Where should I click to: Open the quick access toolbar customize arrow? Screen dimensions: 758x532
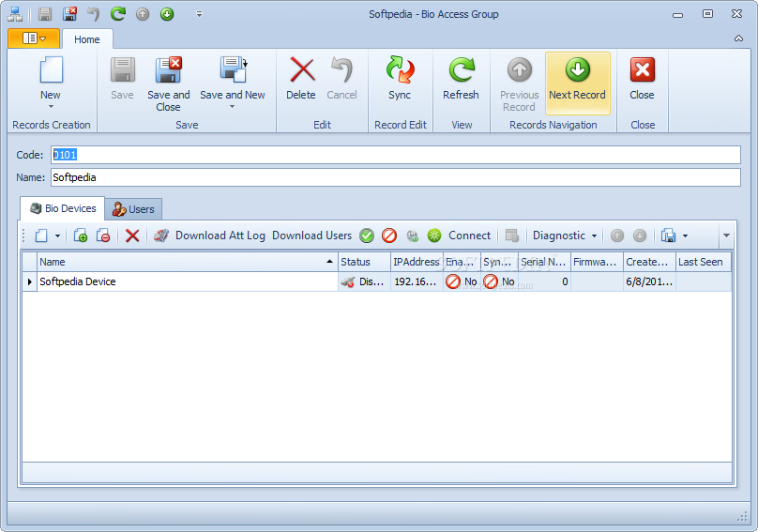tap(199, 14)
